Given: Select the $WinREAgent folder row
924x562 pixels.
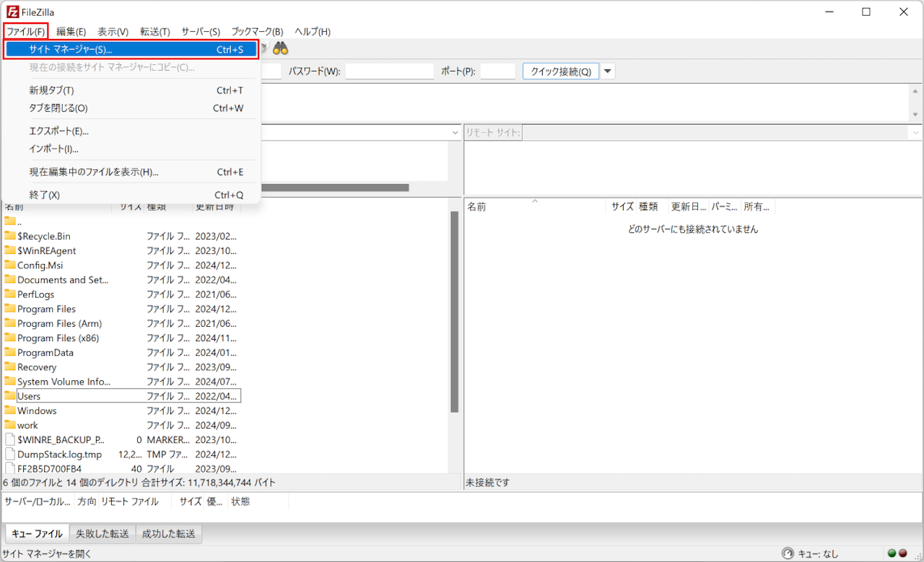Looking at the screenshot, I should pyautogui.click(x=122, y=250).
